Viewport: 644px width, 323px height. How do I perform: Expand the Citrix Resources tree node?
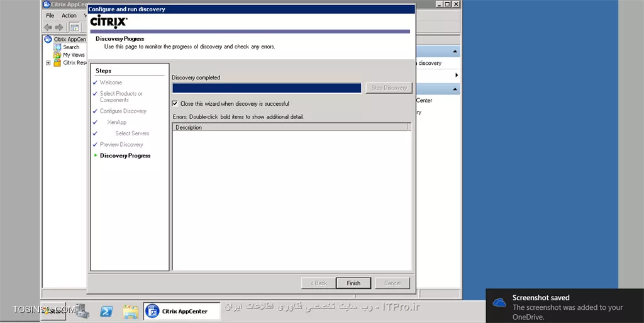click(48, 63)
